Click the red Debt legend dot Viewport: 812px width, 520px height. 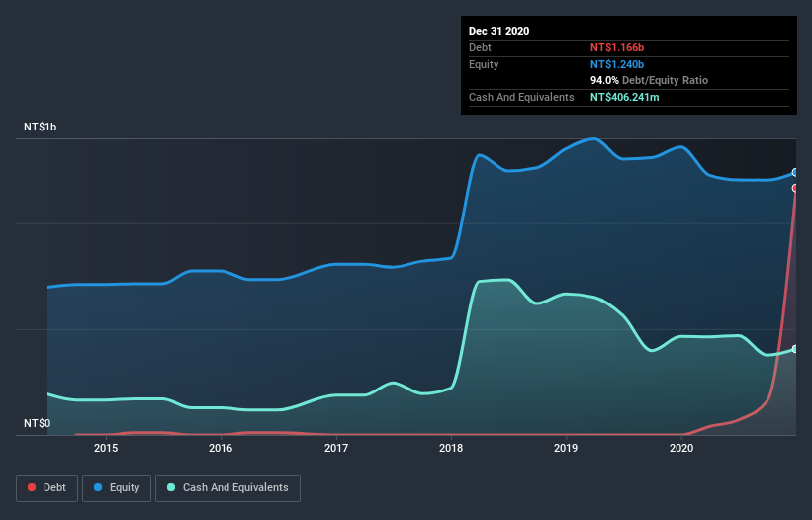(x=32, y=487)
